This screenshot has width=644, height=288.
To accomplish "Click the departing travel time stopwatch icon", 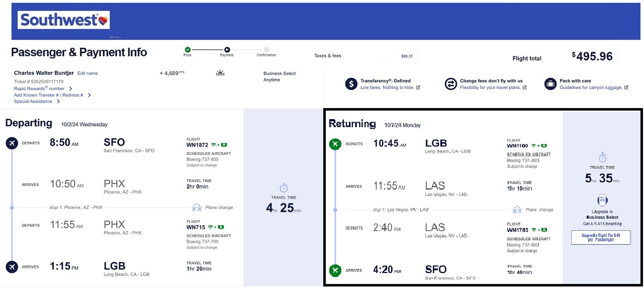I will pos(284,187).
